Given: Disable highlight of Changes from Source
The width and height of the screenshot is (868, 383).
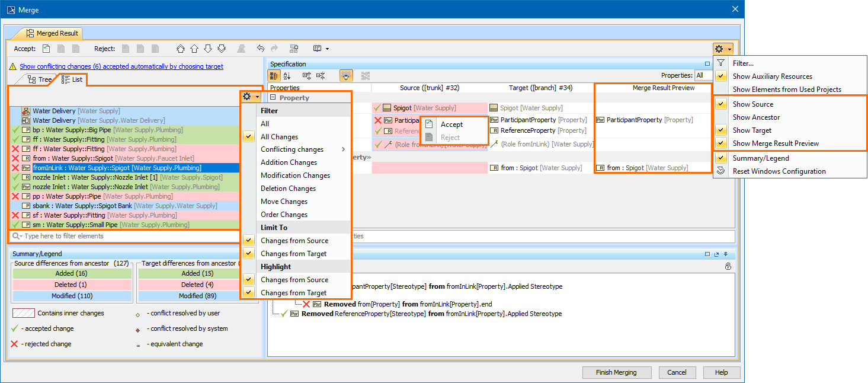Looking at the screenshot, I should pos(294,280).
